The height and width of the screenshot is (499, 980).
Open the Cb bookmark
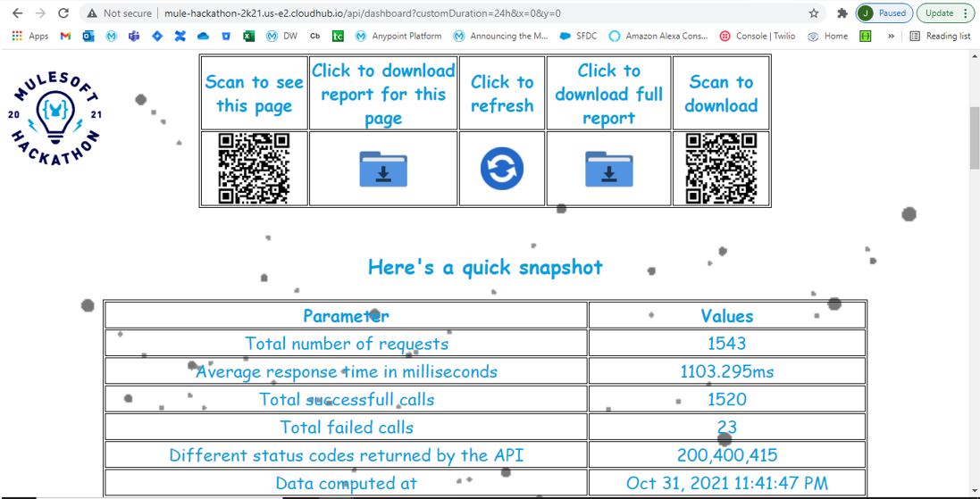tap(315, 37)
